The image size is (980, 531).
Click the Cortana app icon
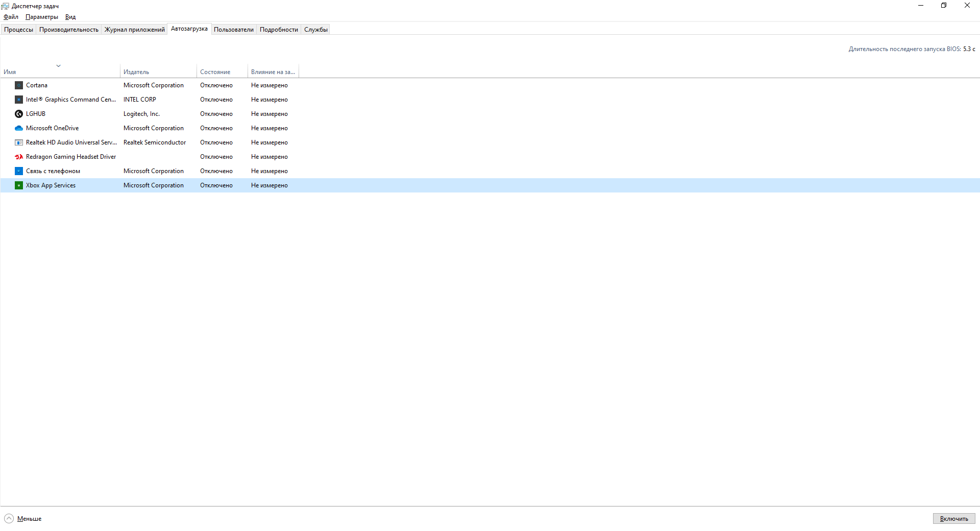[19, 85]
